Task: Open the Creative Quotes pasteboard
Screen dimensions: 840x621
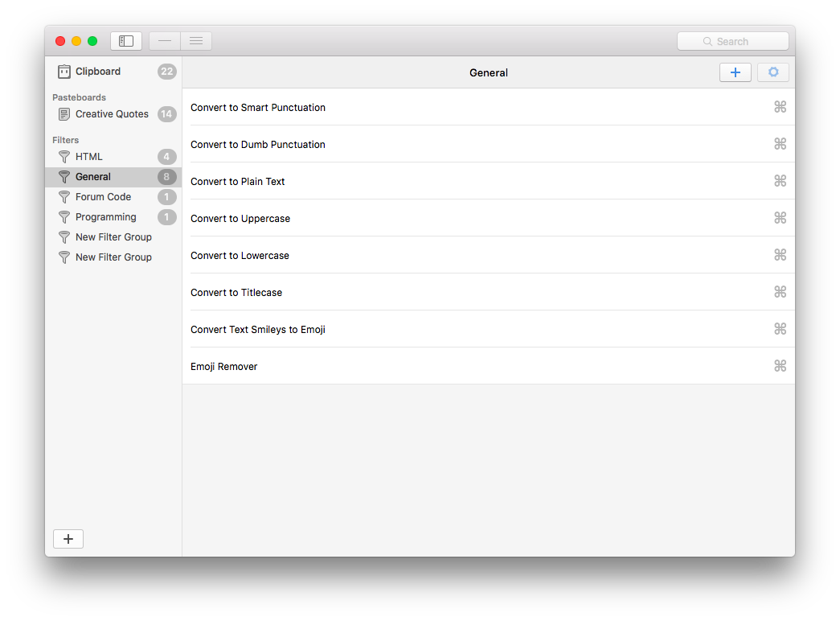Action: [112, 114]
